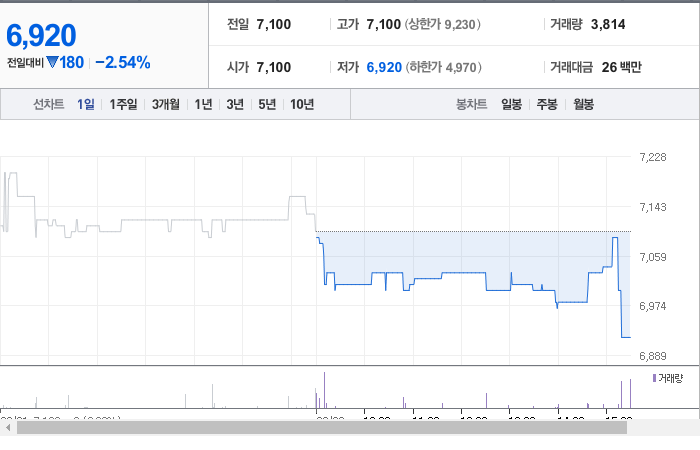Click the 7,228 axis label
The height and width of the screenshot is (450, 700).
[x=653, y=157]
